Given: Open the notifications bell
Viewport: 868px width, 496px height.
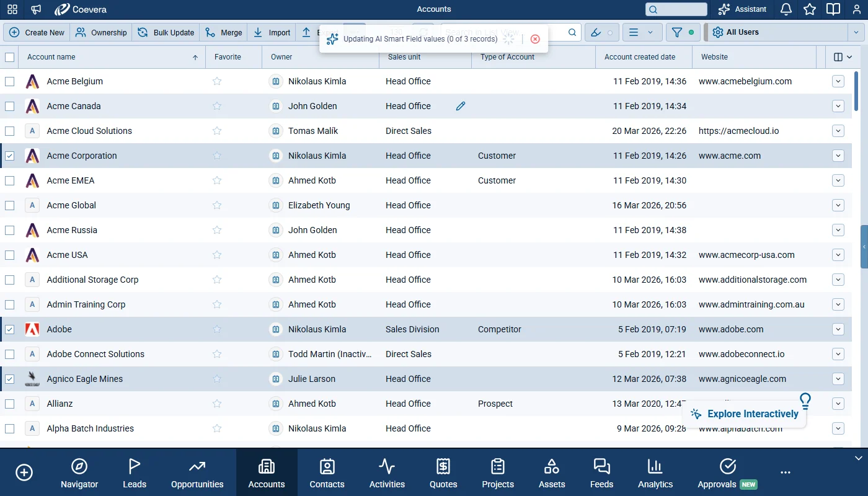Looking at the screenshot, I should point(786,9).
